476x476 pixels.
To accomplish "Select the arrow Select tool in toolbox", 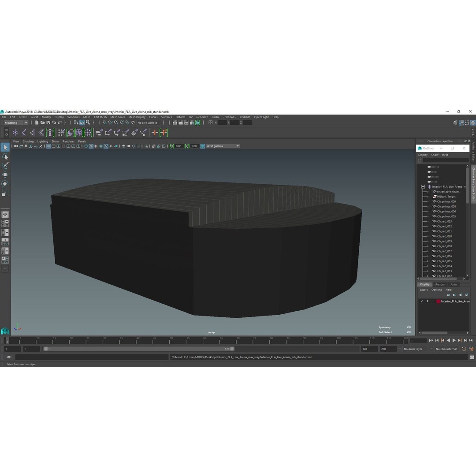I will pos(5,147).
